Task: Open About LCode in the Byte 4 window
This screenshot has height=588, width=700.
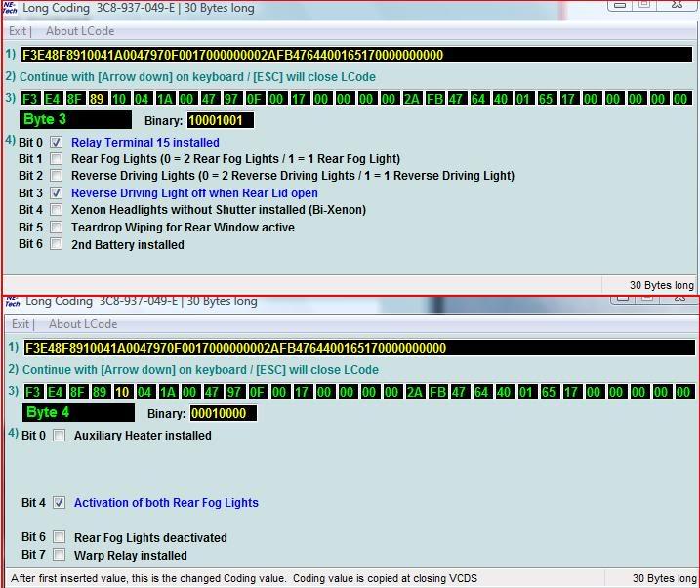Action: 83,324
